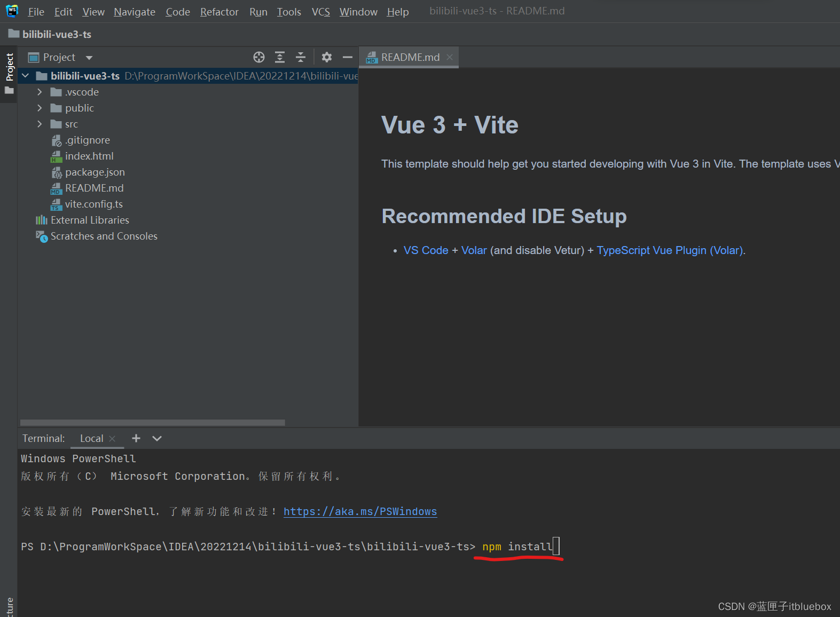Screen dimensions: 840x617
Task: Click the Collapse All icon in Project panel
Action: 301,57
